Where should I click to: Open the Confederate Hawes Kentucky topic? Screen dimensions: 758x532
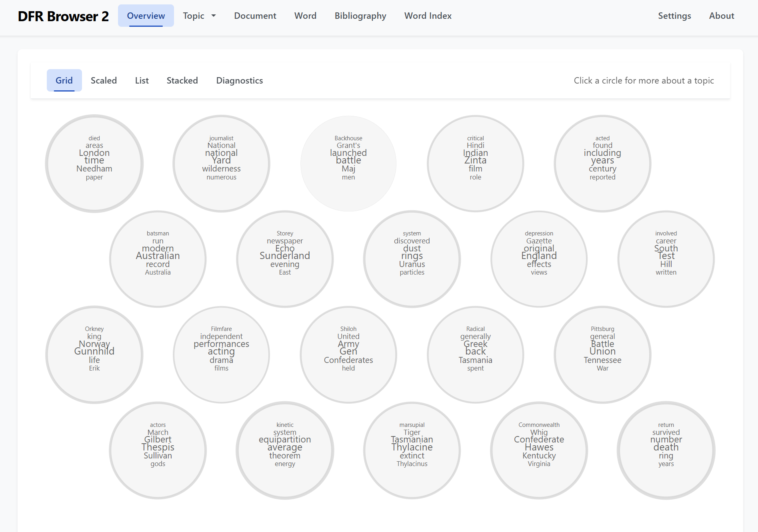pos(539,450)
